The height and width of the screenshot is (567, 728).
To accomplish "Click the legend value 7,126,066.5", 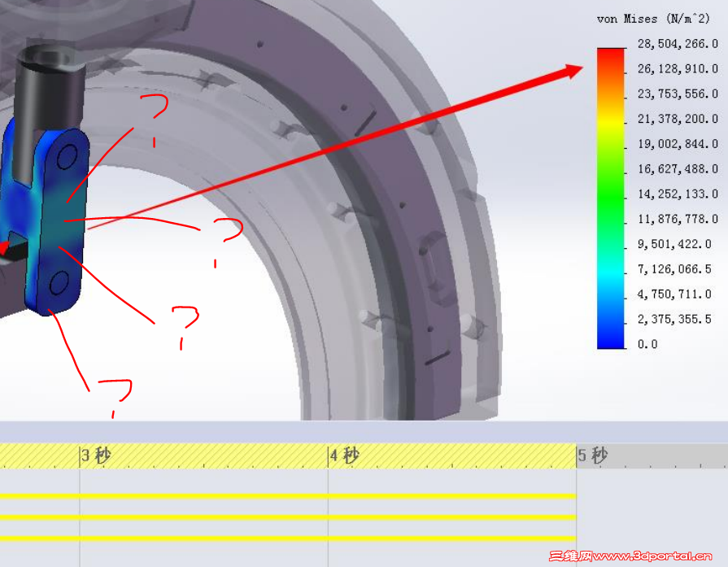I will (674, 269).
